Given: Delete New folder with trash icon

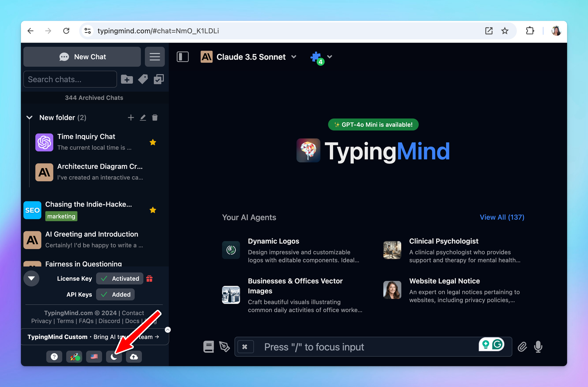Looking at the screenshot, I should coord(155,118).
